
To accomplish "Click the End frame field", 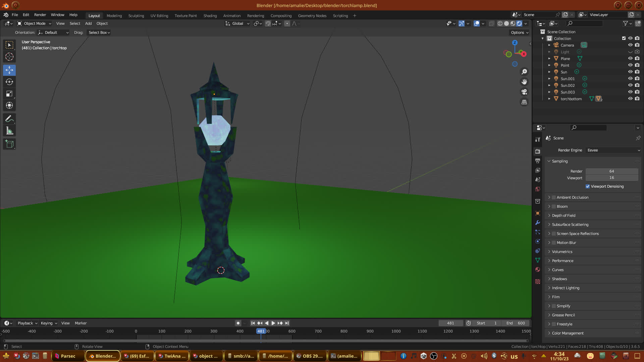I will 516,323.
